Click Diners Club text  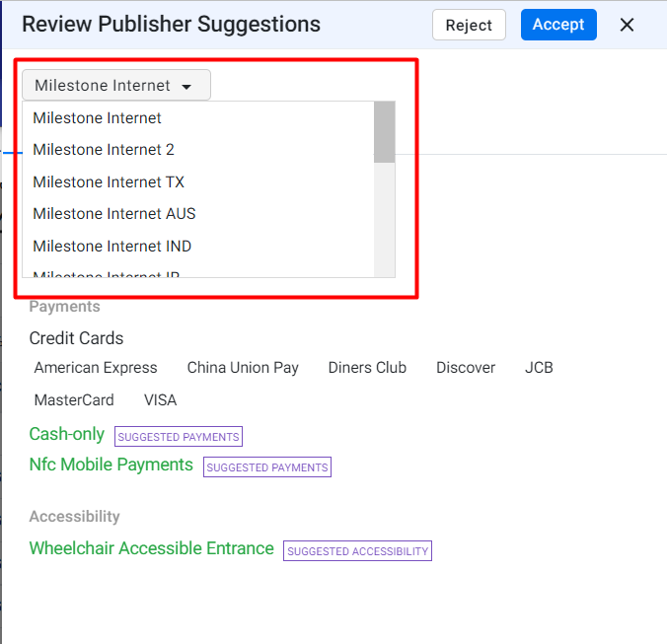click(x=367, y=368)
